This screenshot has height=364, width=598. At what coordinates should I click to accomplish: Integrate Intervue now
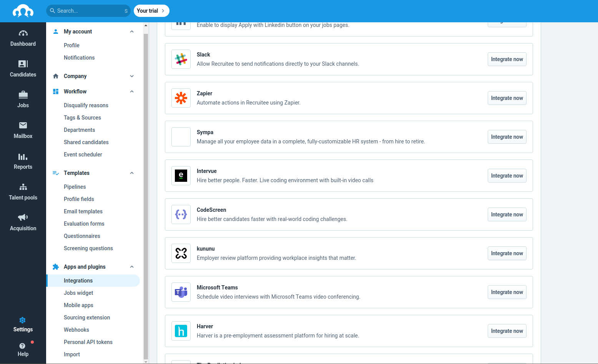[507, 176]
